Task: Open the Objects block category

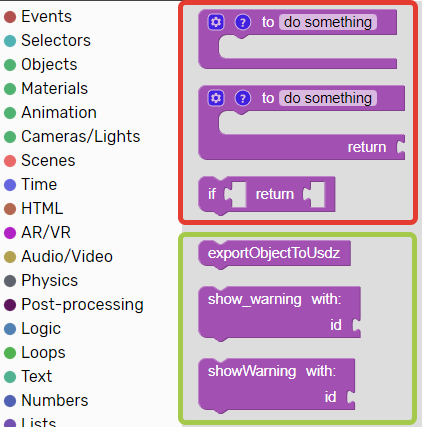Action: (x=41, y=65)
